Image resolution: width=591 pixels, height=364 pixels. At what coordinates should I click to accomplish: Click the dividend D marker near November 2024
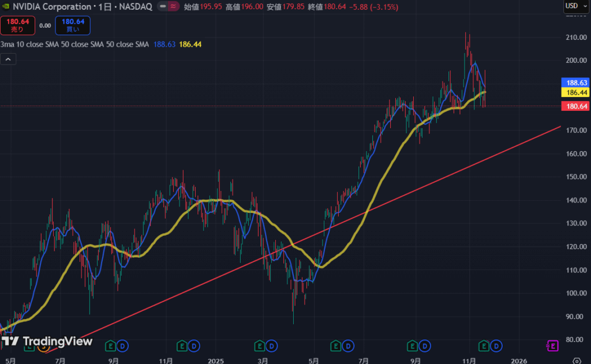tap(195, 346)
